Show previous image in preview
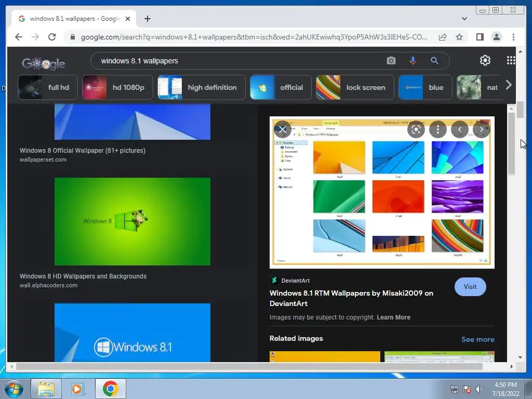532x399 pixels. coord(460,129)
